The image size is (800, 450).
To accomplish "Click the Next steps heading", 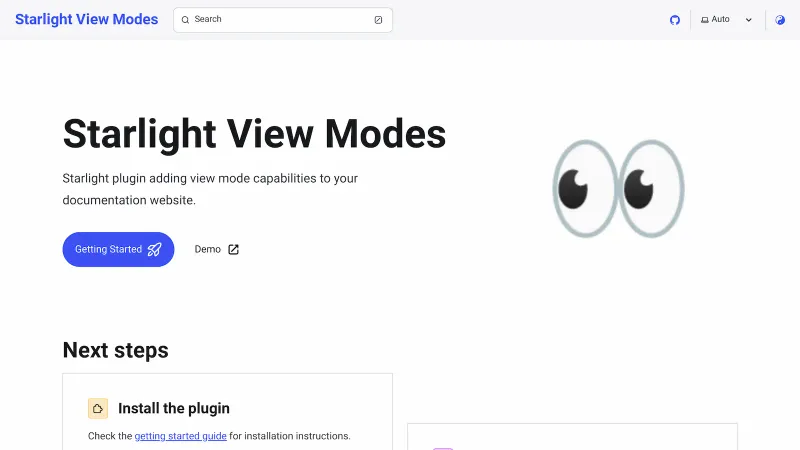I will pyautogui.click(x=115, y=350).
